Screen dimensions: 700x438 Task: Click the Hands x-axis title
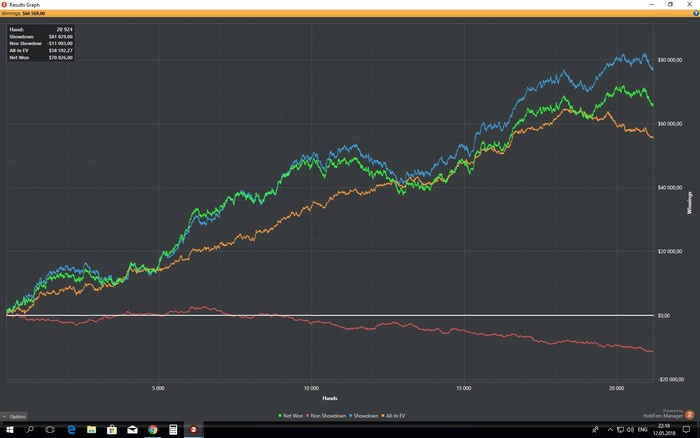click(330, 398)
